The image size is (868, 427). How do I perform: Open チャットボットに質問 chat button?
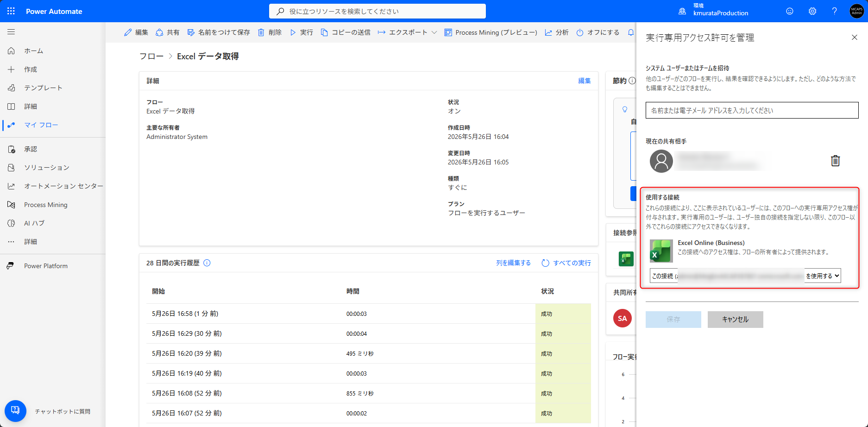tap(15, 411)
